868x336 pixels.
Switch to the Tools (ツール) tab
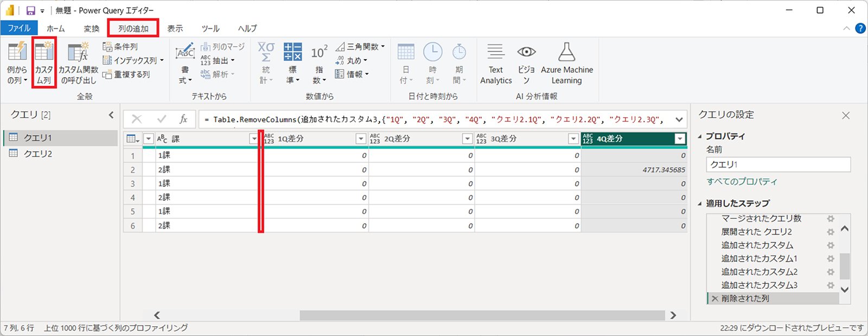click(x=210, y=28)
